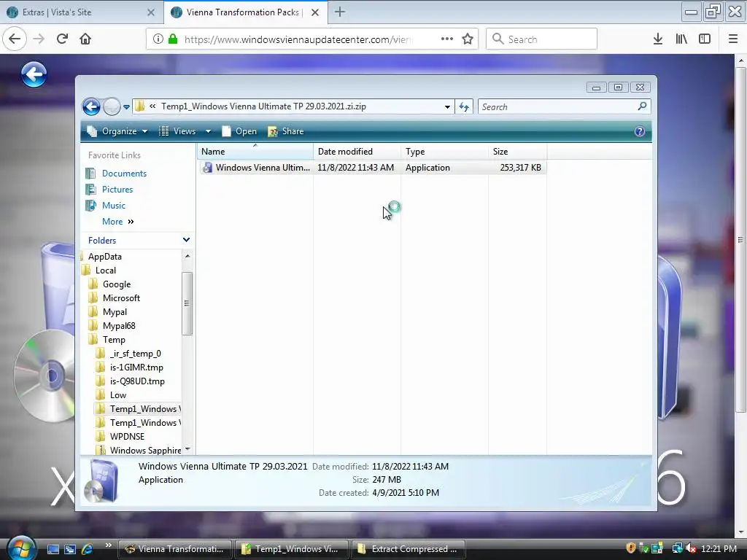
Task: Toggle the Firefox sidebar icon
Action: coord(705,39)
